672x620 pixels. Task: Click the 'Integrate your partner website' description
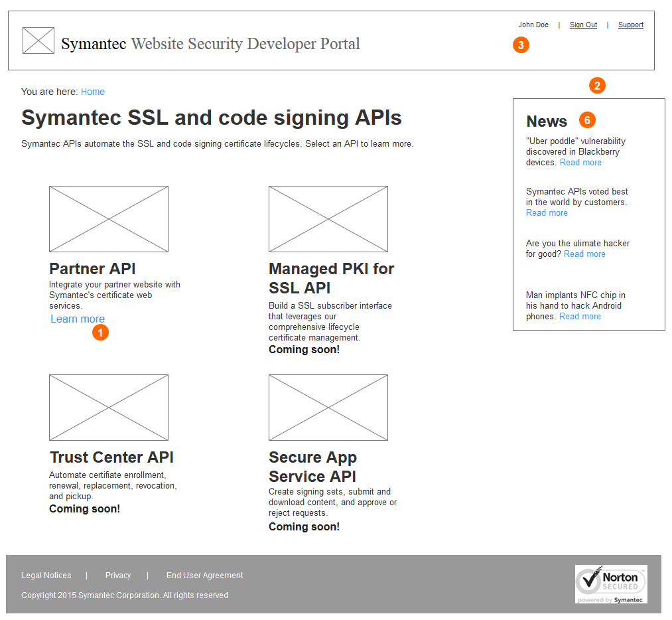click(114, 295)
